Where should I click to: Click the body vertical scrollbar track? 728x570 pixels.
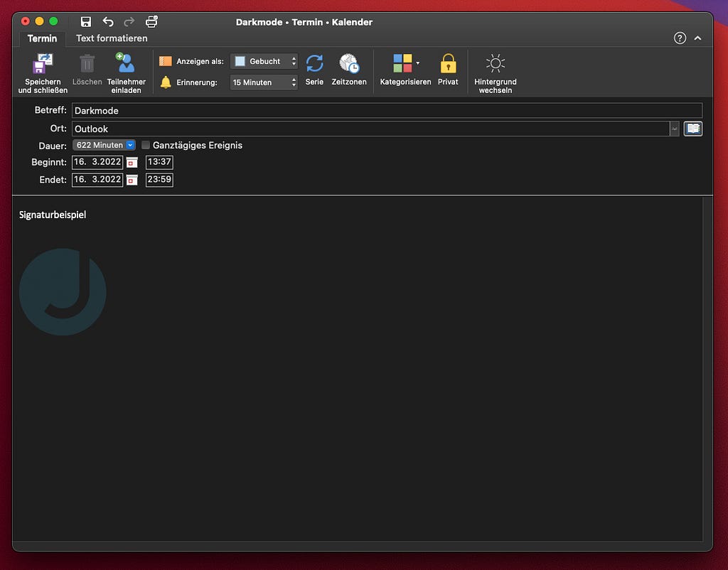point(707,369)
